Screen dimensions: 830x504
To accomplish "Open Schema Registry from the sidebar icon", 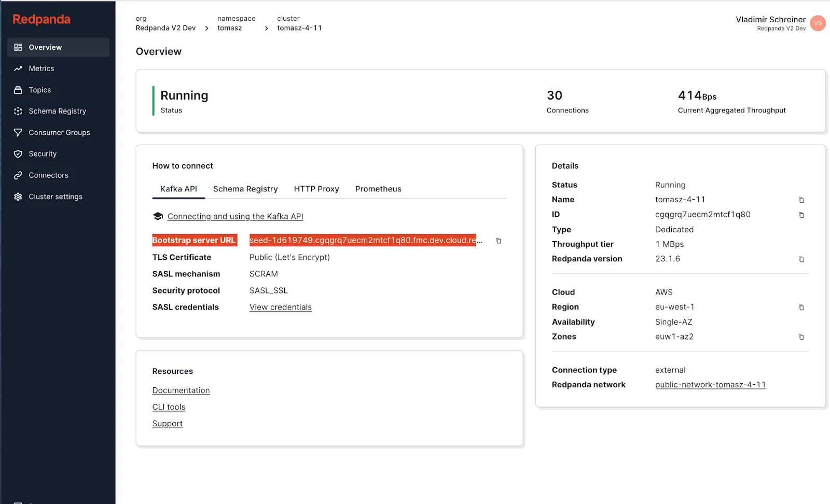I will coord(18,111).
